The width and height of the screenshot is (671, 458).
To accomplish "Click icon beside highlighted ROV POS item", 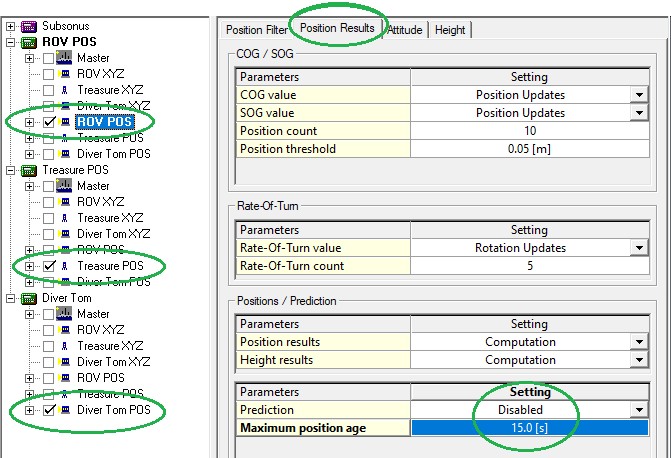I will [x=65, y=122].
